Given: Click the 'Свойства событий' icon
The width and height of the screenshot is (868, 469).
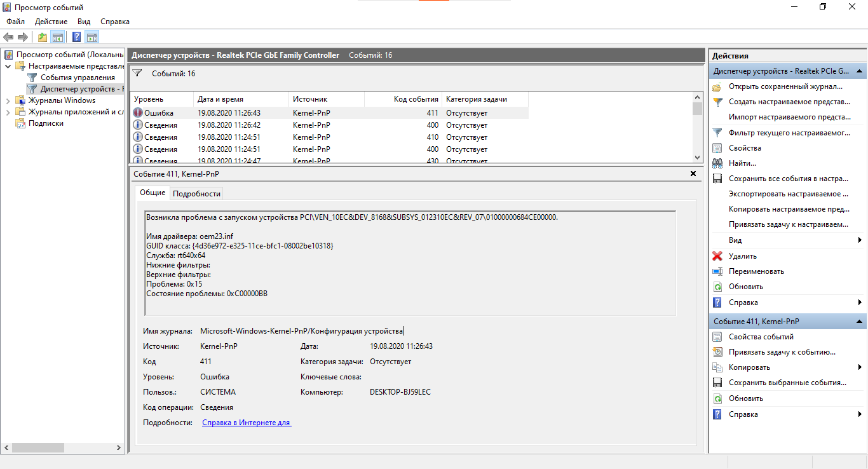Looking at the screenshot, I should point(717,337).
